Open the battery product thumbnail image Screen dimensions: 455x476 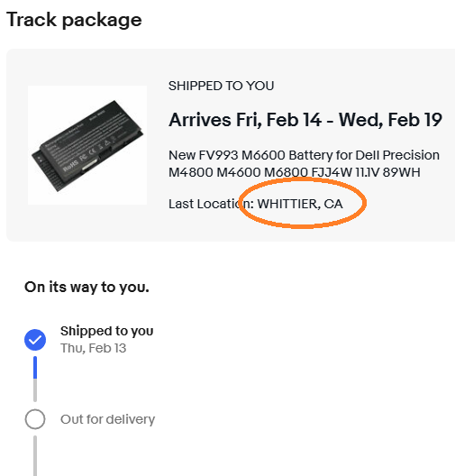tap(87, 145)
